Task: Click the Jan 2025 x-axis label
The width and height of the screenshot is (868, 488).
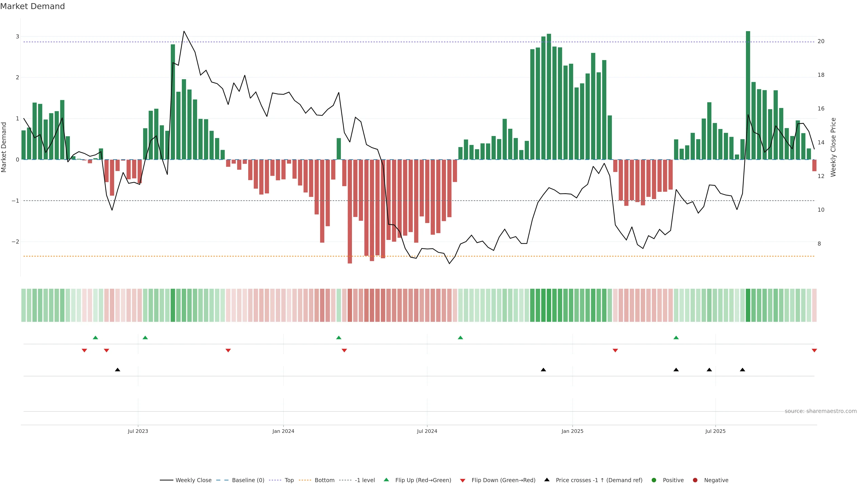Action: click(572, 431)
